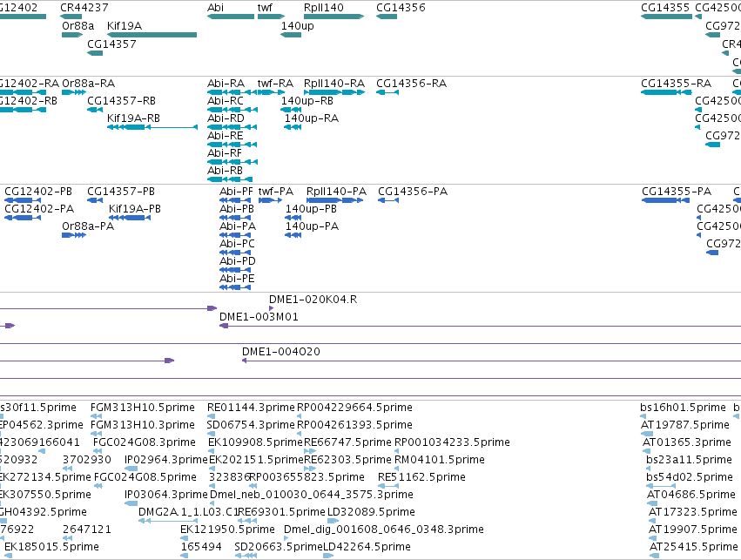Select the RE01144.3prime EST

point(211,416)
